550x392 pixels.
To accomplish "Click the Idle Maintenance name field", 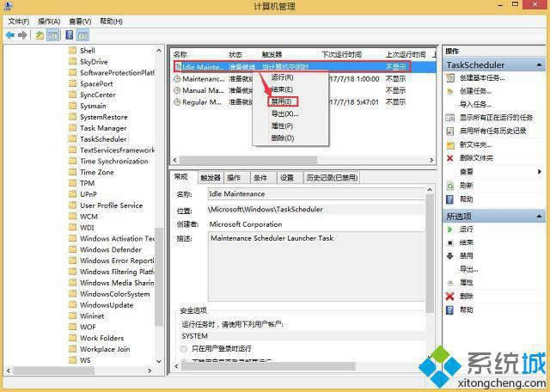I will pyautogui.click(x=316, y=194).
